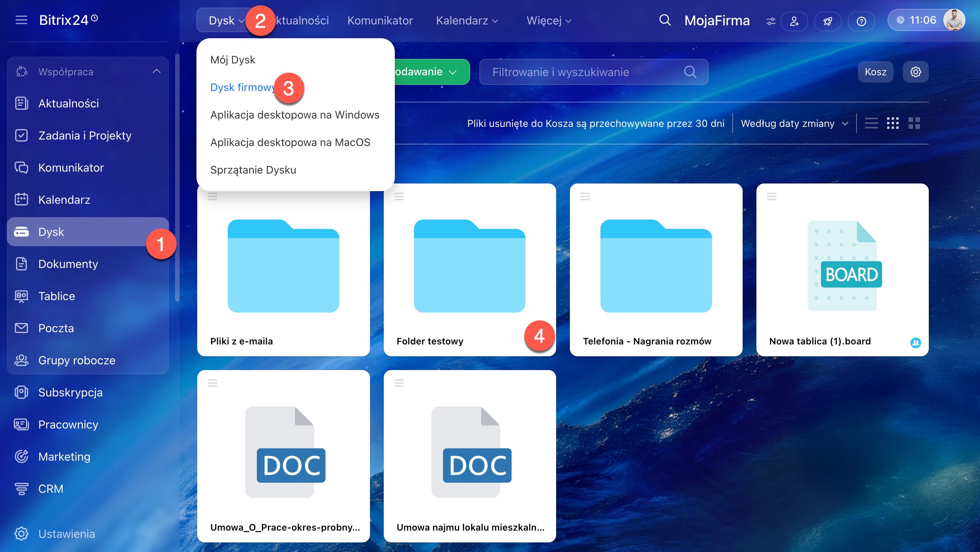Click the global search magnifier icon
The image size is (980, 552).
pyautogui.click(x=665, y=20)
